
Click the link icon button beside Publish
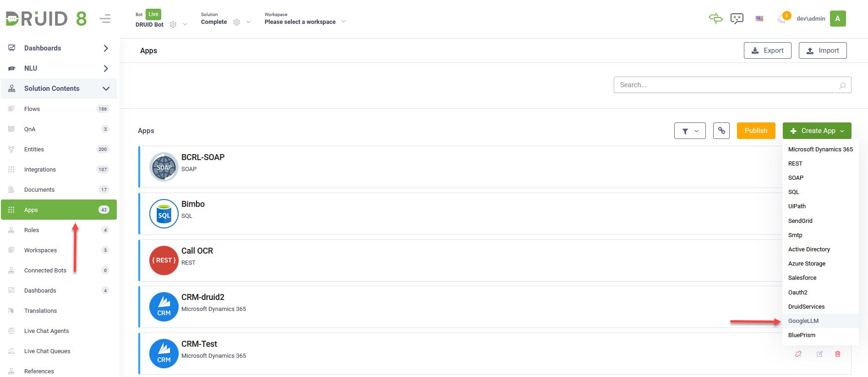pos(721,131)
